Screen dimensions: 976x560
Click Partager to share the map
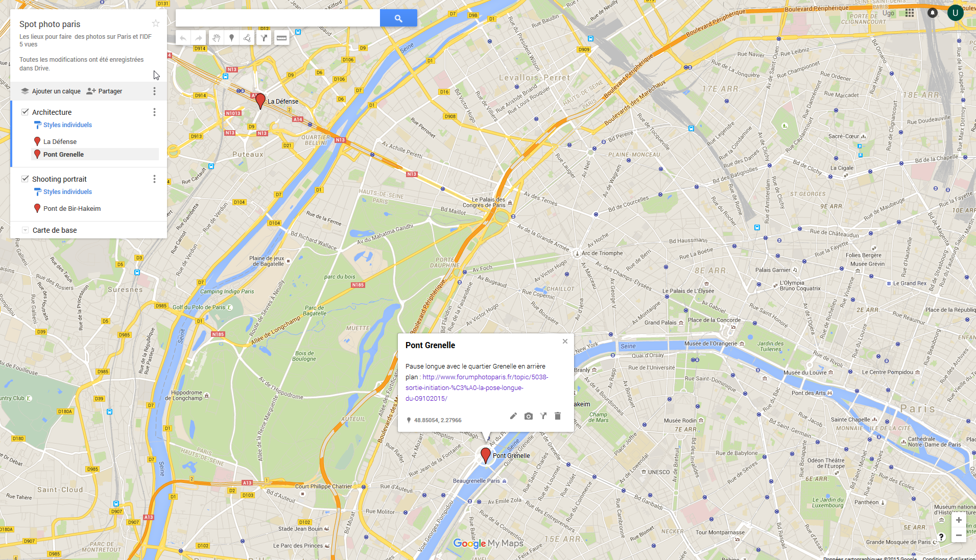(x=105, y=91)
